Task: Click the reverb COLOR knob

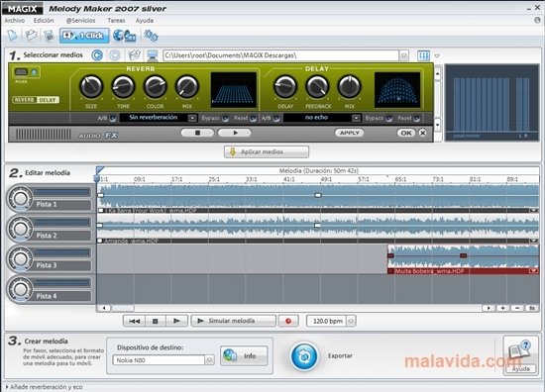Action: click(x=155, y=86)
